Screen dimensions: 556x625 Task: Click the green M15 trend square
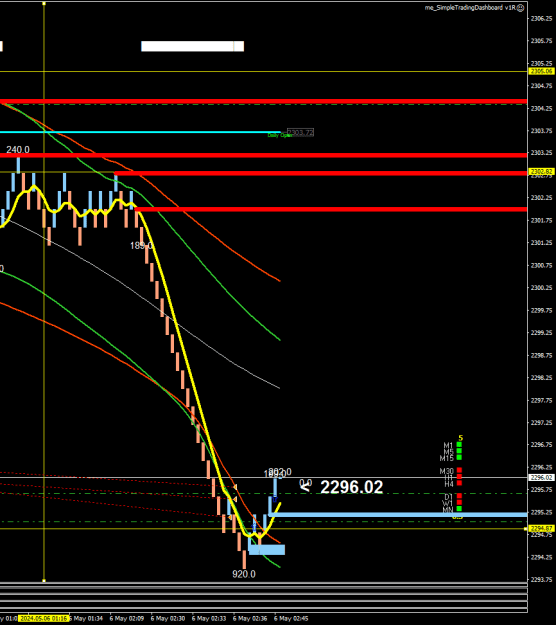[x=459, y=457]
